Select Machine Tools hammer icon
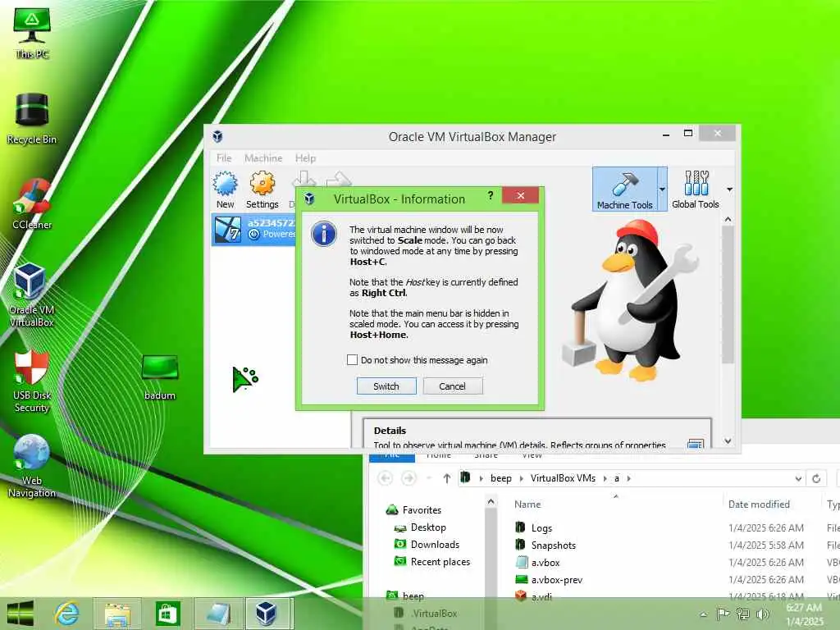 click(x=624, y=189)
